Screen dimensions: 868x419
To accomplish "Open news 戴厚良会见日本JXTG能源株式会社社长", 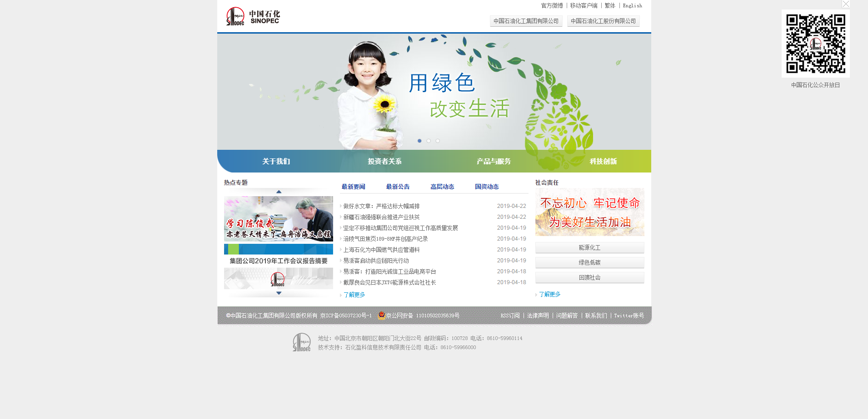I will (x=389, y=282).
